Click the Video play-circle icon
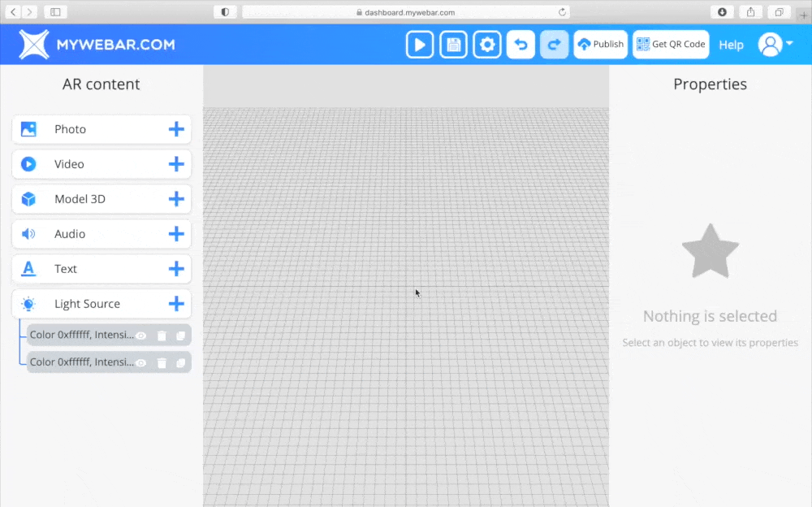This screenshot has height=507, width=812. pos(28,164)
